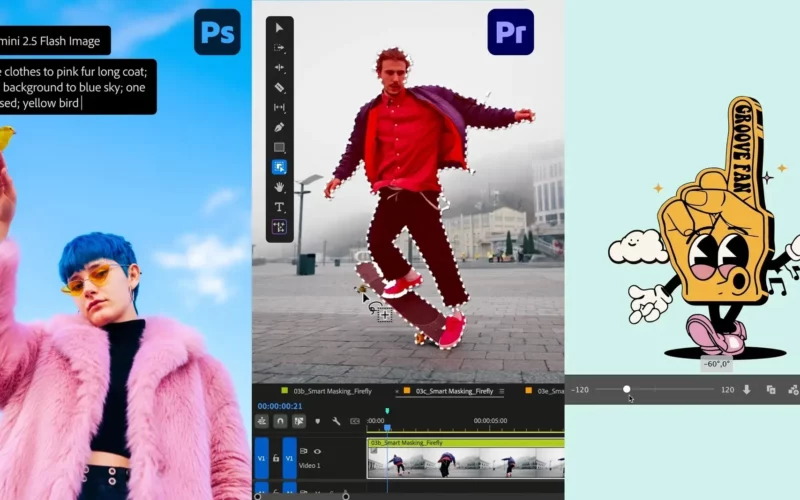Select the highlighted Object Selection mask tool
Screen dimensions: 800x500
coord(279,167)
